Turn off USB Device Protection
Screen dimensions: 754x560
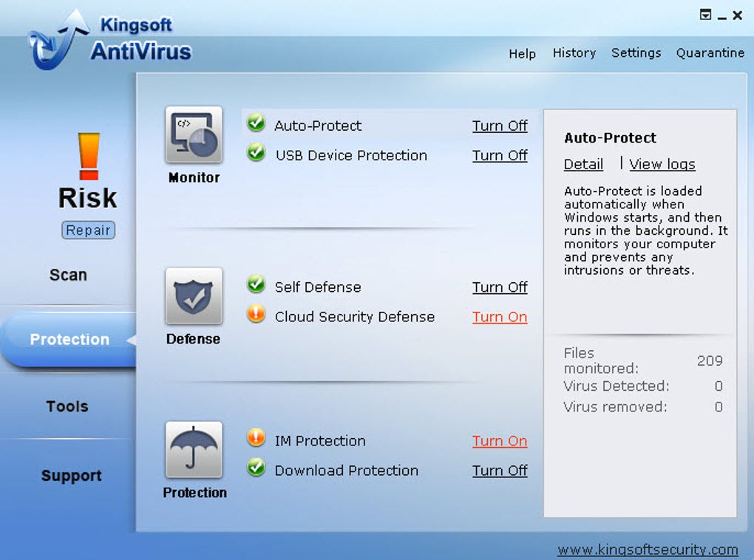[500, 156]
